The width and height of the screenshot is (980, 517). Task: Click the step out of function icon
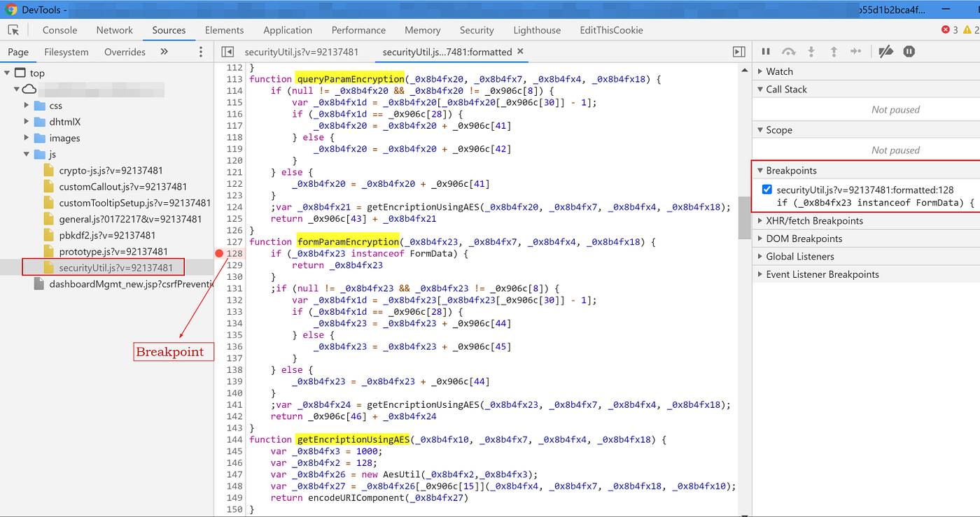click(834, 52)
